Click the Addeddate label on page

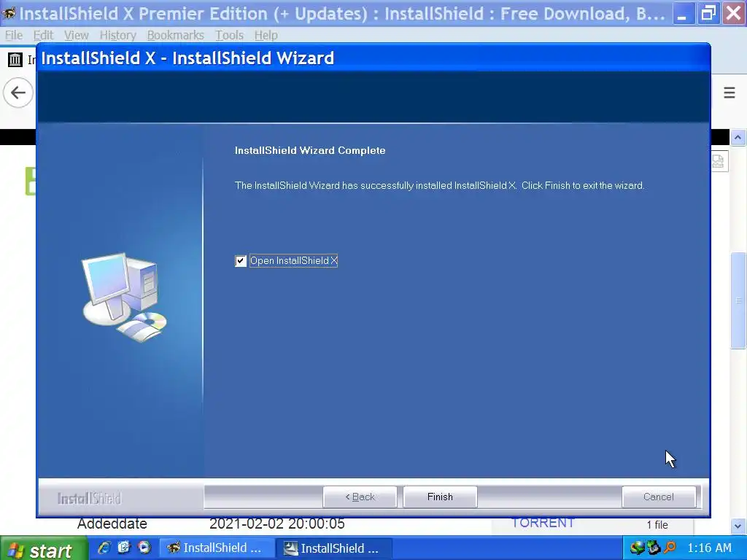[x=112, y=524]
